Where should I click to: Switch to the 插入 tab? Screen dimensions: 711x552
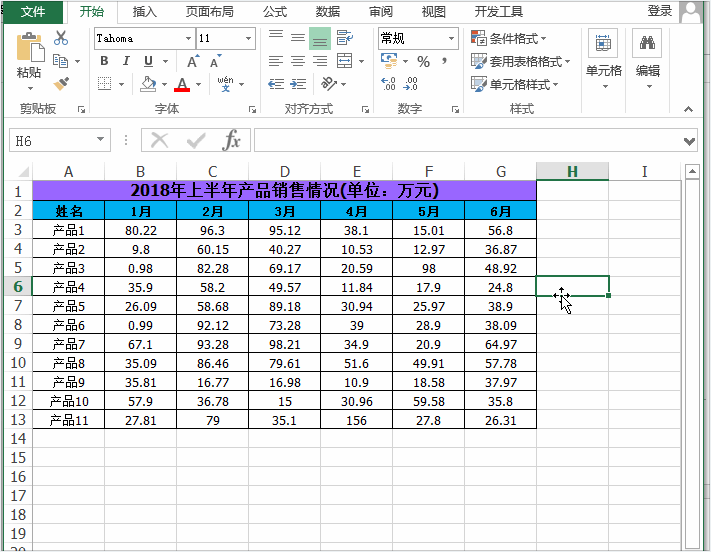coord(145,11)
